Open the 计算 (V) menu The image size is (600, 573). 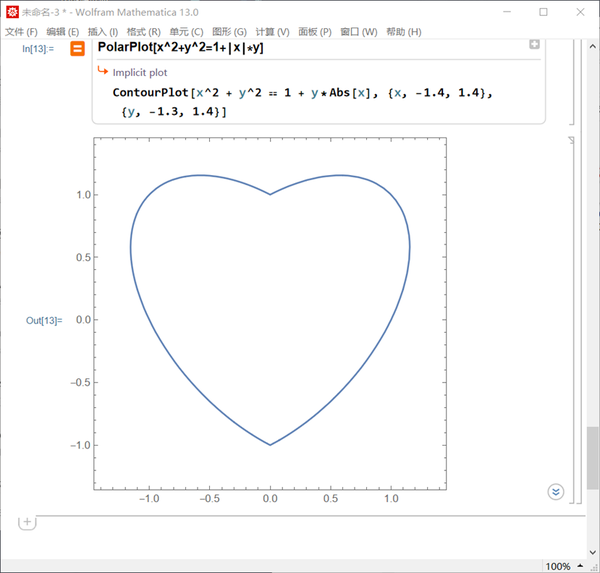[272, 32]
